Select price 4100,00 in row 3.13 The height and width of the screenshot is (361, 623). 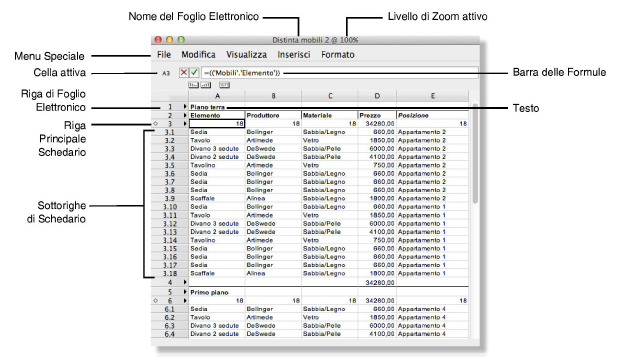[377, 232]
